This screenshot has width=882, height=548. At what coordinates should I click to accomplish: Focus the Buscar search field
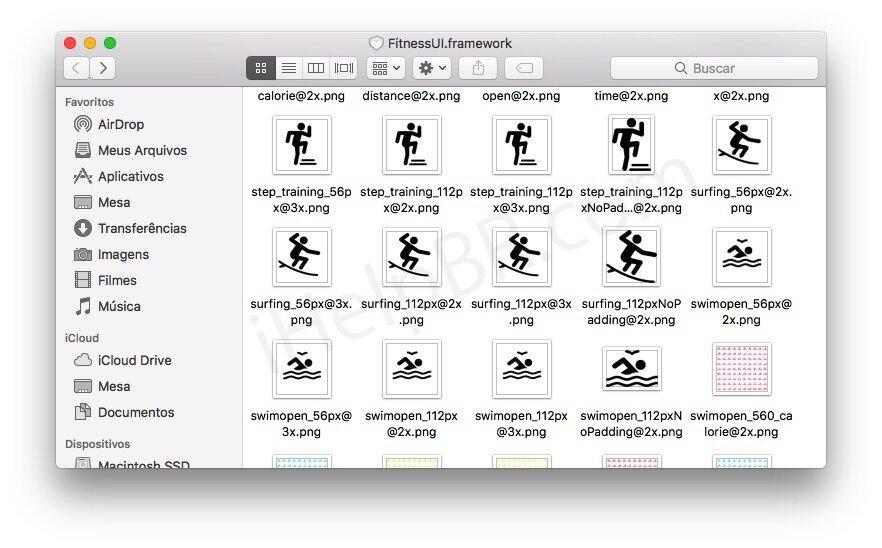714,68
